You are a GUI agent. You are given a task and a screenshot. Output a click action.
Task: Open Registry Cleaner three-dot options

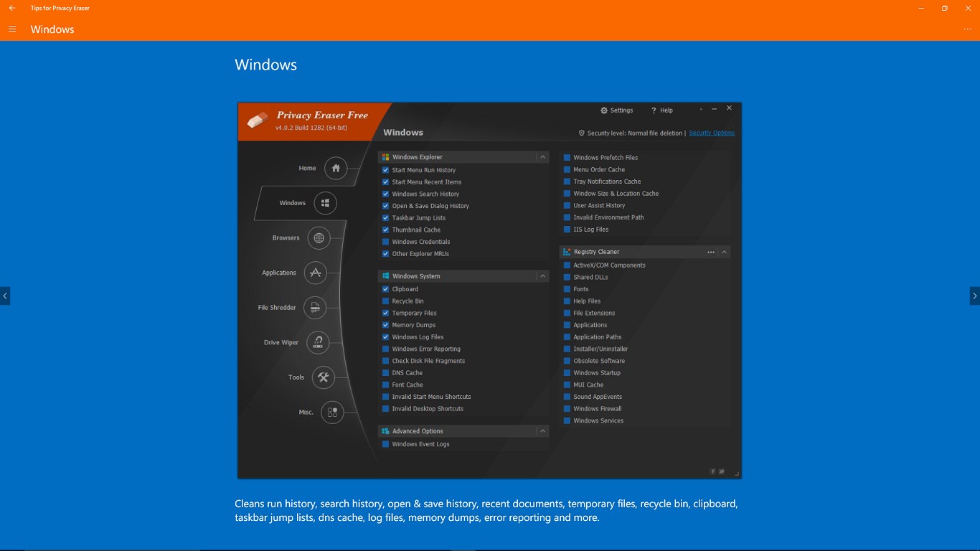711,252
